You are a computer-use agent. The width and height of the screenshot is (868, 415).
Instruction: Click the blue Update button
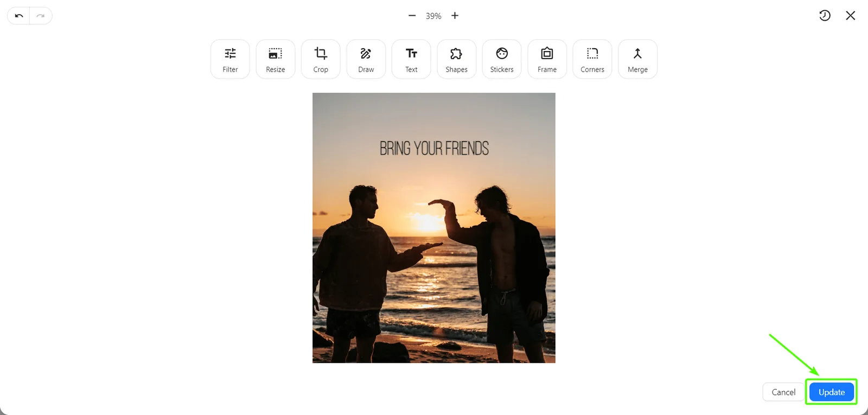point(832,392)
